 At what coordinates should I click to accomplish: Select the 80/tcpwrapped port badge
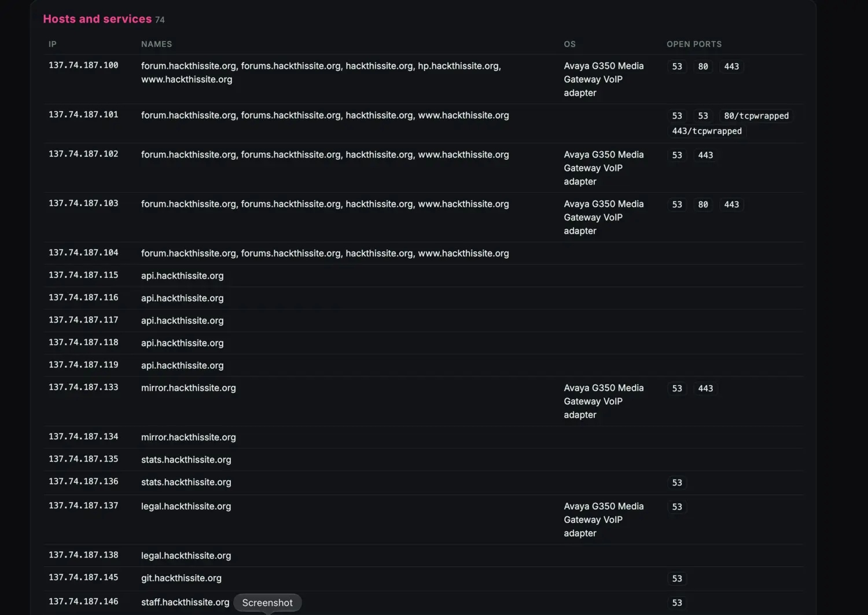(x=756, y=116)
